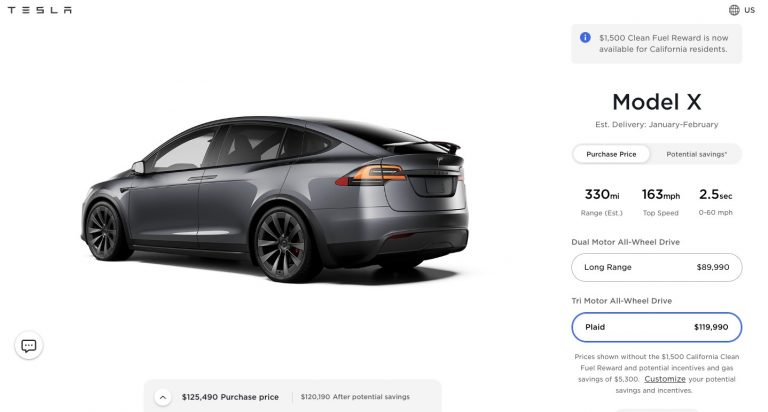Expand the purchase price chevron
This screenshot has height=412, width=768.
point(163,397)
